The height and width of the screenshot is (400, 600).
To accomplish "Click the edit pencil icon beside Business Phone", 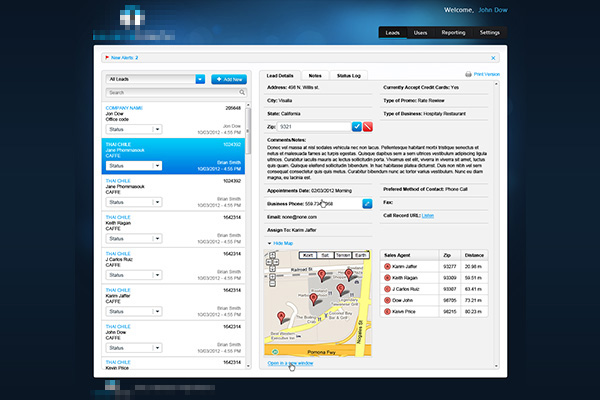I will pos(367,203).
